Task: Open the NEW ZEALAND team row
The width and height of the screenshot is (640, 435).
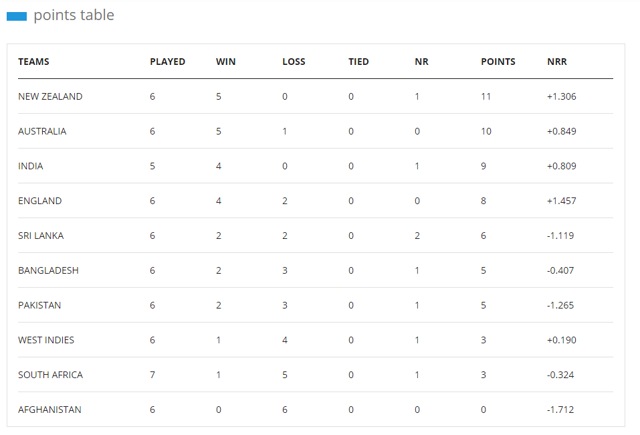Action: [316, 96]
